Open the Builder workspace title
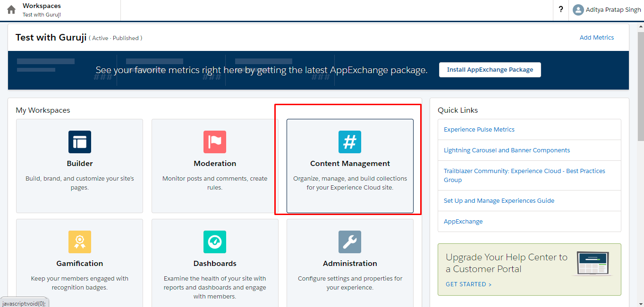The height and width of the screenshot is (307, 644). pos(80,164)
